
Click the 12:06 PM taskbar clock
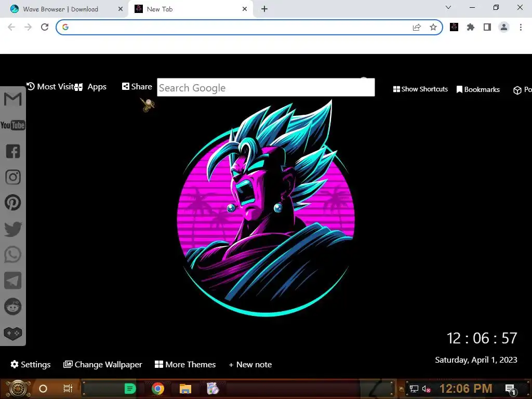[466, 389]
